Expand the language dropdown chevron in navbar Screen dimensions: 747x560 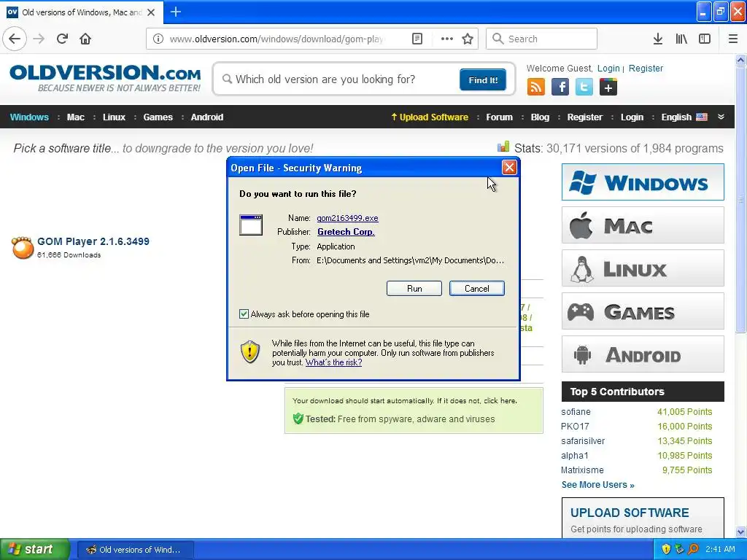[721, 117]
